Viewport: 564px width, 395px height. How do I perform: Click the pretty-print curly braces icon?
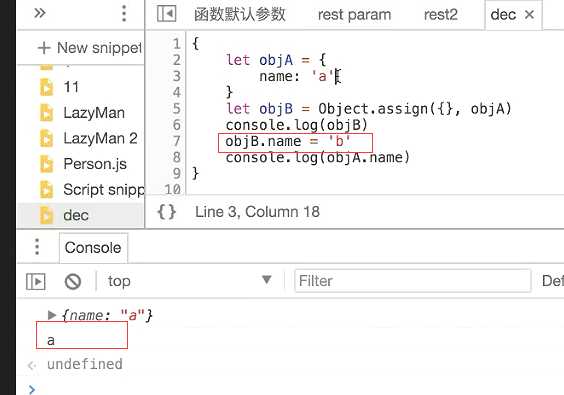pos(167,212)
